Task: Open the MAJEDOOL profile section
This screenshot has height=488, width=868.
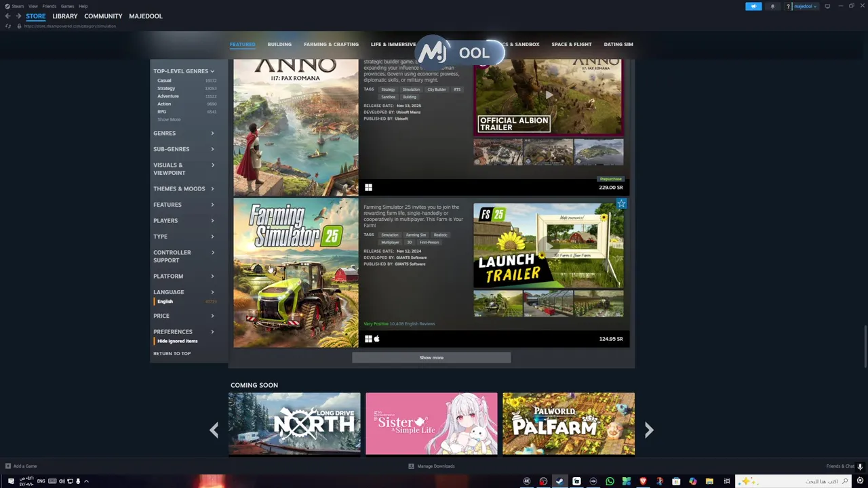Action: tap(146, 16)
